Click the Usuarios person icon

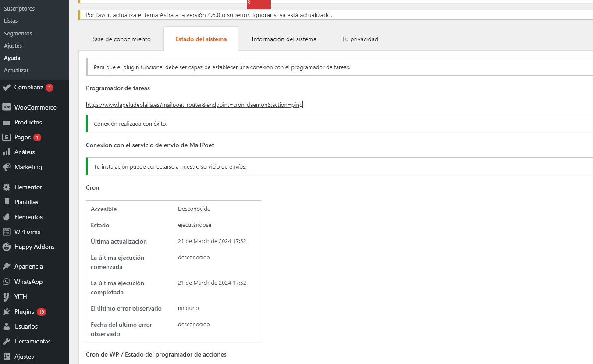(x=7, y=326)
